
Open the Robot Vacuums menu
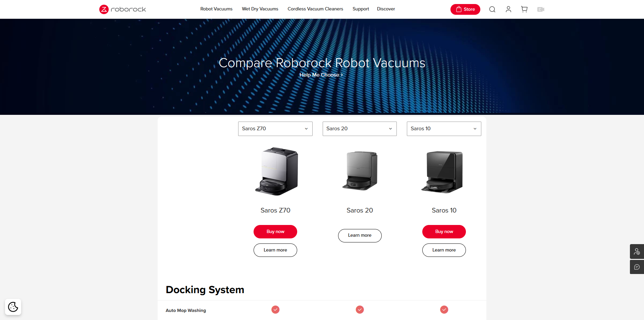[216, 9]
